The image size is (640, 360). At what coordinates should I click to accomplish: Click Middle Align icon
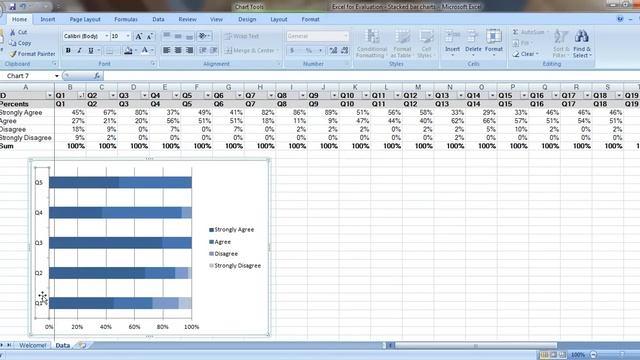click(178, 36)
